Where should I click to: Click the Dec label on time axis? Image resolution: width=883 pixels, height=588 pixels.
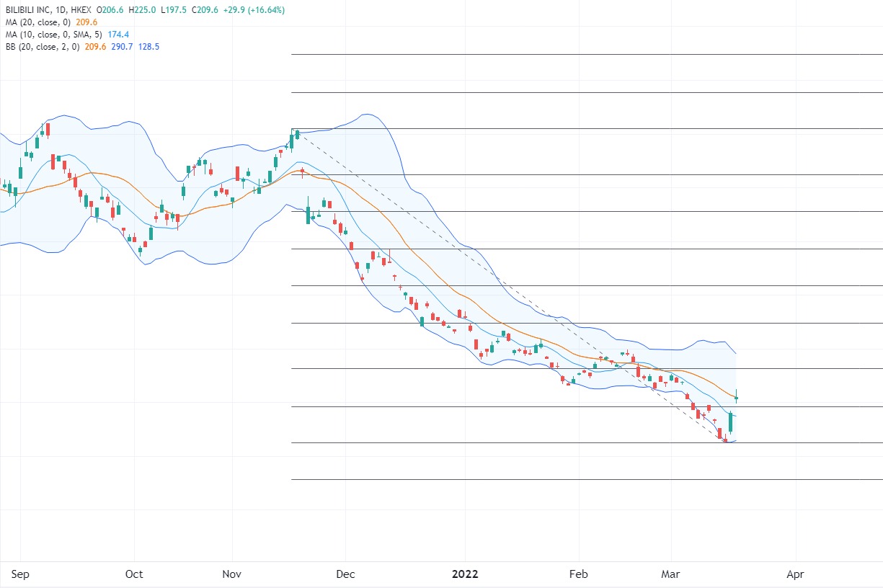[x=345, y=574]
